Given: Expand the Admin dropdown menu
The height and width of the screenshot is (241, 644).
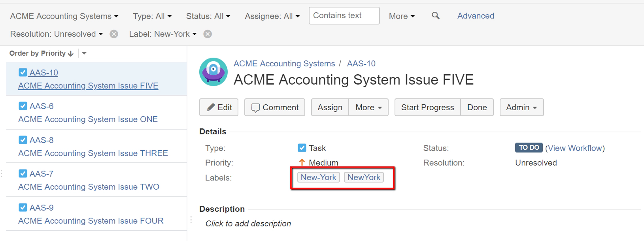Looking at the screenshot, I should (521, 107).
